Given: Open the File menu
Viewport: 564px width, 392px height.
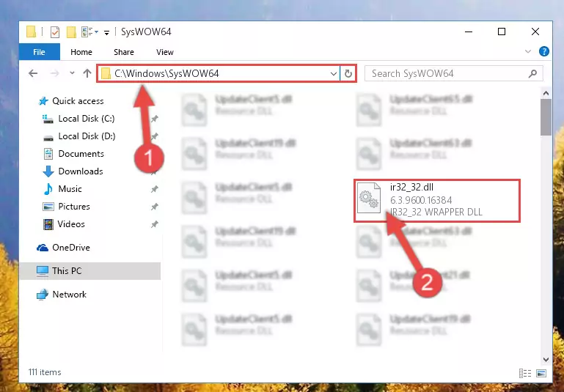Looking at the screenshot, I should point(39,52).
